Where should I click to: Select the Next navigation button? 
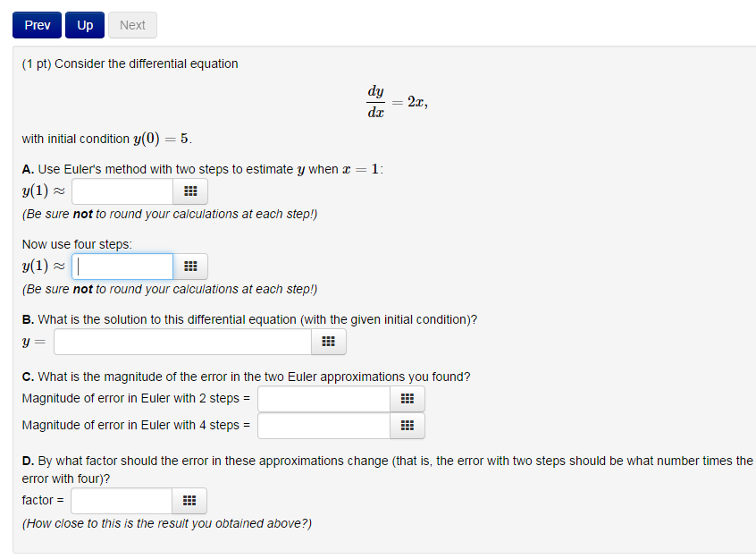131,25
